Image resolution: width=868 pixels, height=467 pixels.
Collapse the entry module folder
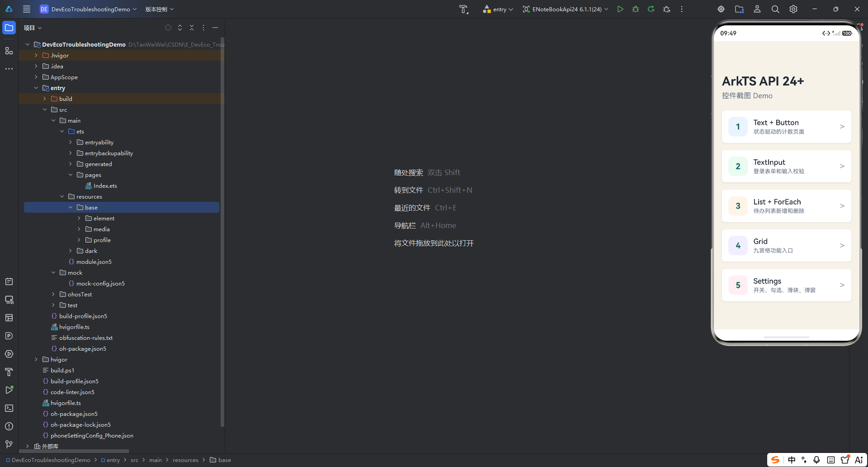[36, 88]
